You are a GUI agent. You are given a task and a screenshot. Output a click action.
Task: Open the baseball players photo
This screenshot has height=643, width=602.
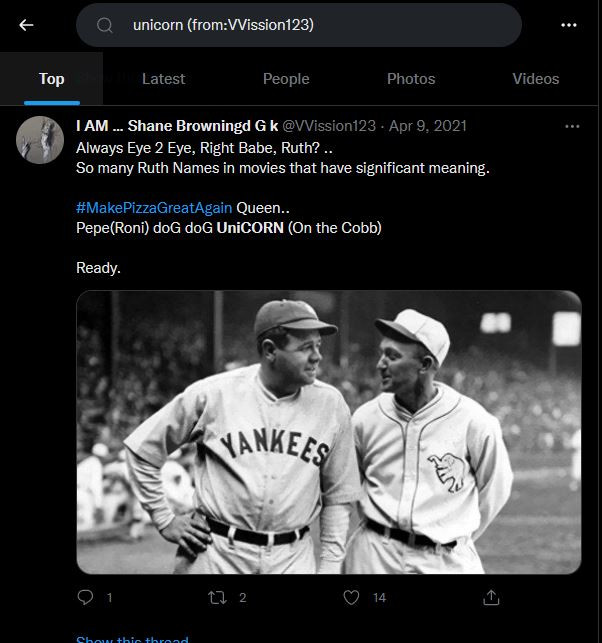click(329, 432)
